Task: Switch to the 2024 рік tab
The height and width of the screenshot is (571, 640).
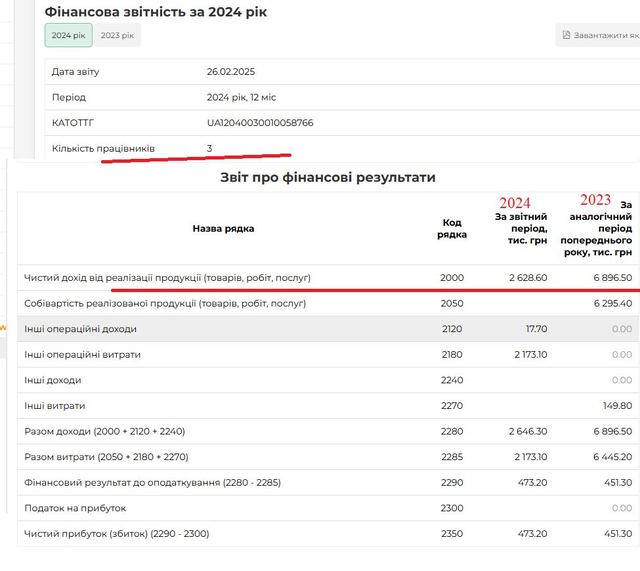Action: point(68,36)
